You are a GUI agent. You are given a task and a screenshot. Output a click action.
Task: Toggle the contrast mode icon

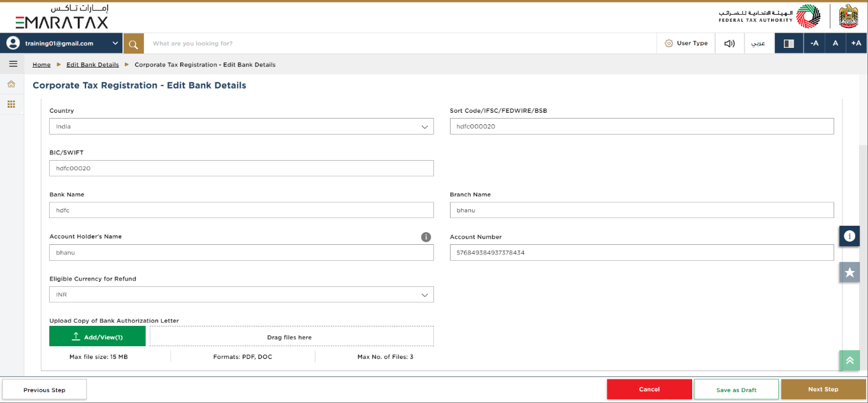point(788,43)
